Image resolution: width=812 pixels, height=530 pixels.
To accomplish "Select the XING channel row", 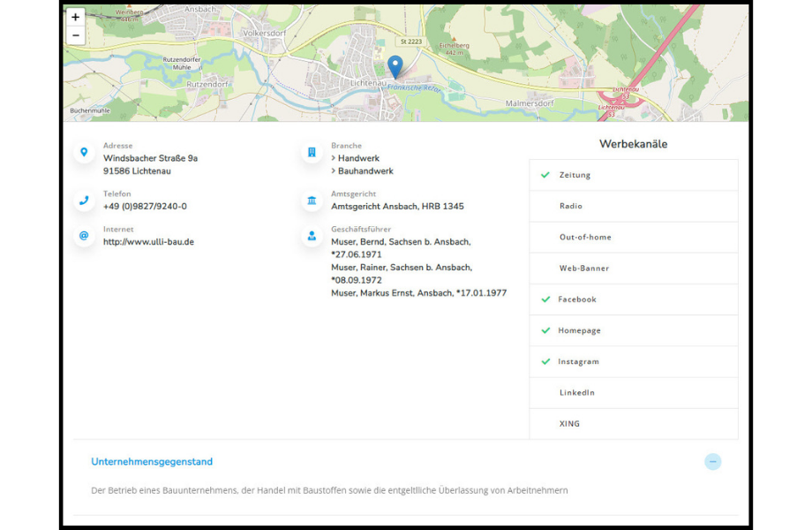I will click(x=634, y=424).
